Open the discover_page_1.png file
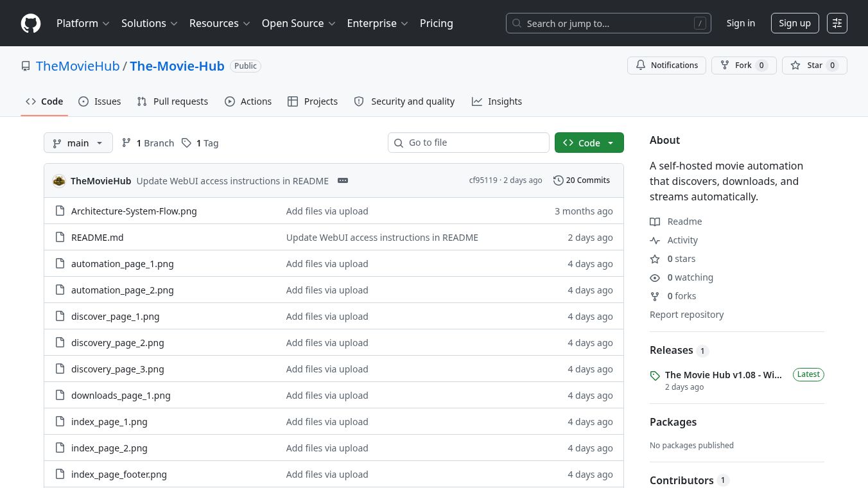The height and width of the screenshot is (488, 868). pos(116,317)
